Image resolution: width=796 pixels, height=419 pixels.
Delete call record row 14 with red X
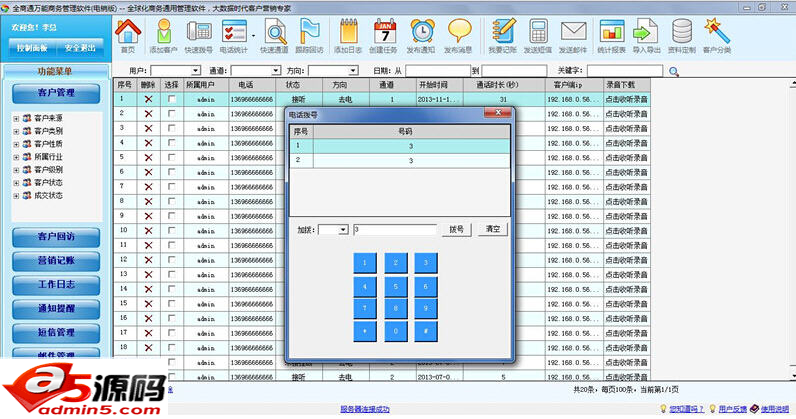148,289
